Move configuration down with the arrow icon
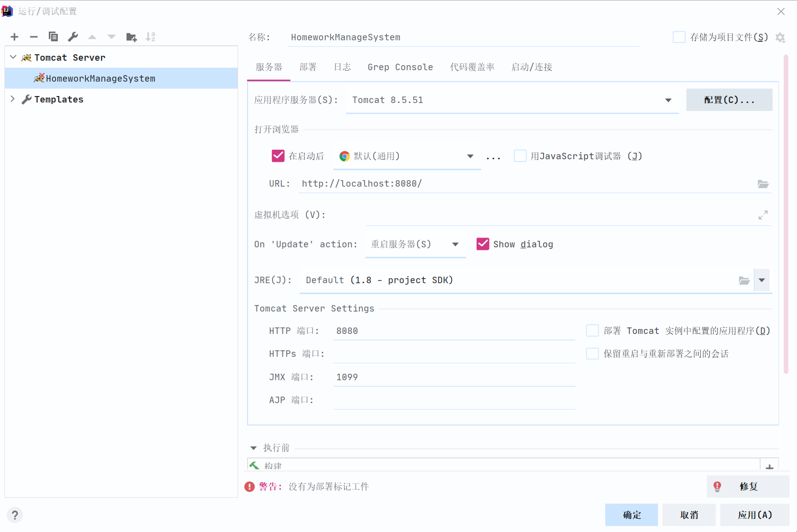Image resolution: width=797 pixels, height=532 pixels. coord(112,37)
